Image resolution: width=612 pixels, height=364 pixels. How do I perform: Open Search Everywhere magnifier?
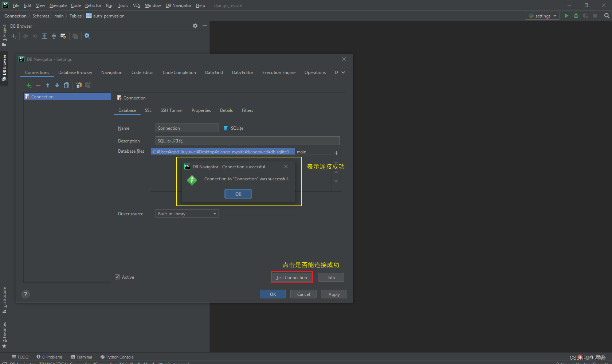[607, 16]
